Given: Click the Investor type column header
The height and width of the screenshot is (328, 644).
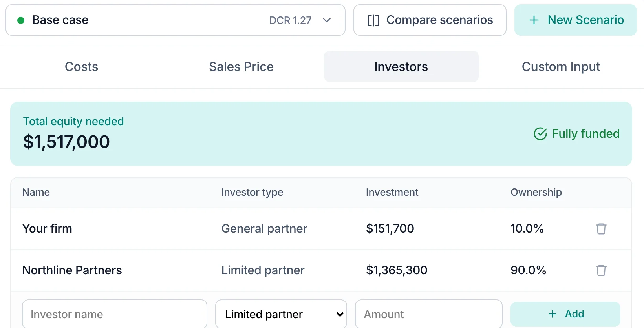Looking at the screenshot, I should tap(252, 192).
